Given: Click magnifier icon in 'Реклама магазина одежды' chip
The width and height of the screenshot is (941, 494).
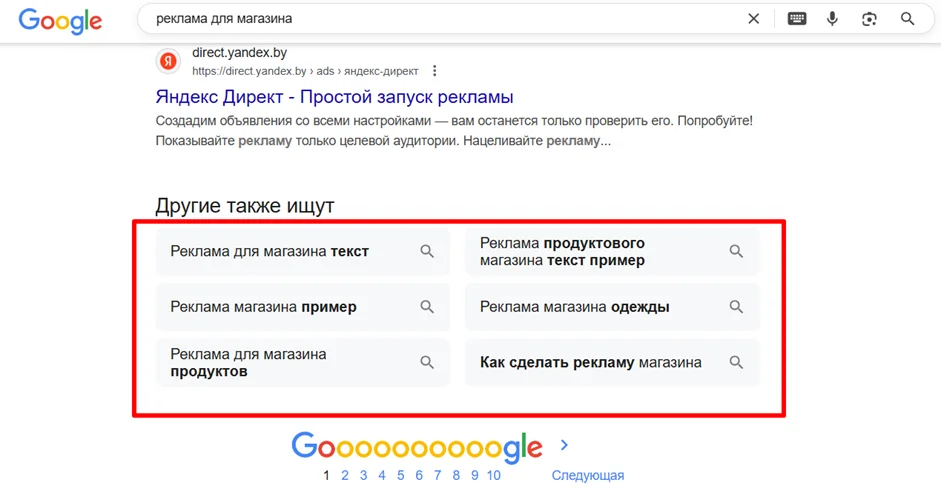Looking at the screenshot, I should tap(736, 307).
